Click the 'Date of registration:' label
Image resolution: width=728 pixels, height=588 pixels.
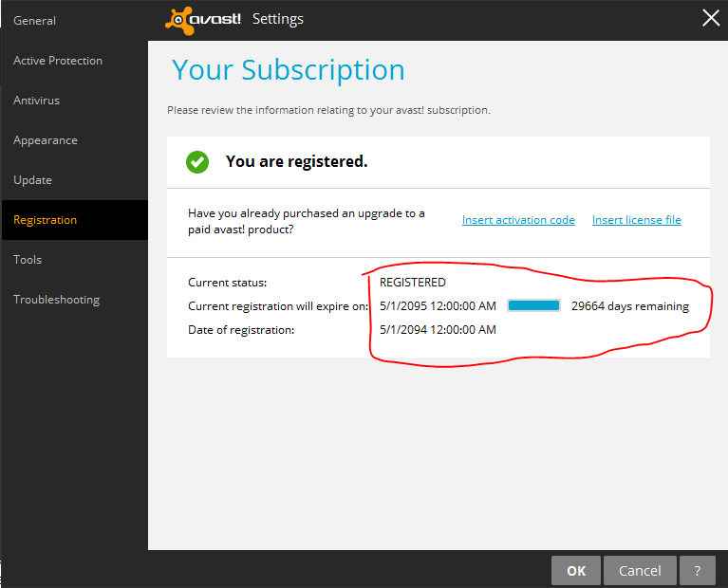(241, 330)
